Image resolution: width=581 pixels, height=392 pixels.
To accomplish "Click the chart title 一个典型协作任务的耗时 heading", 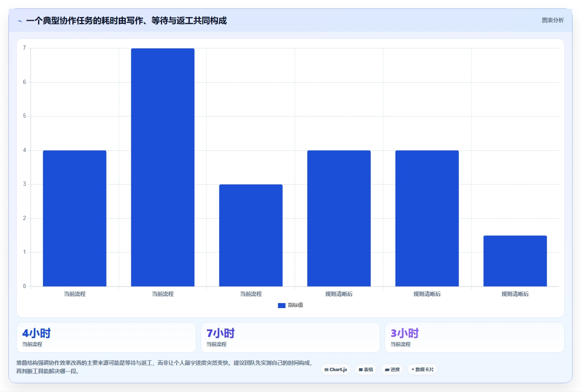I will [x=126, y=20].
